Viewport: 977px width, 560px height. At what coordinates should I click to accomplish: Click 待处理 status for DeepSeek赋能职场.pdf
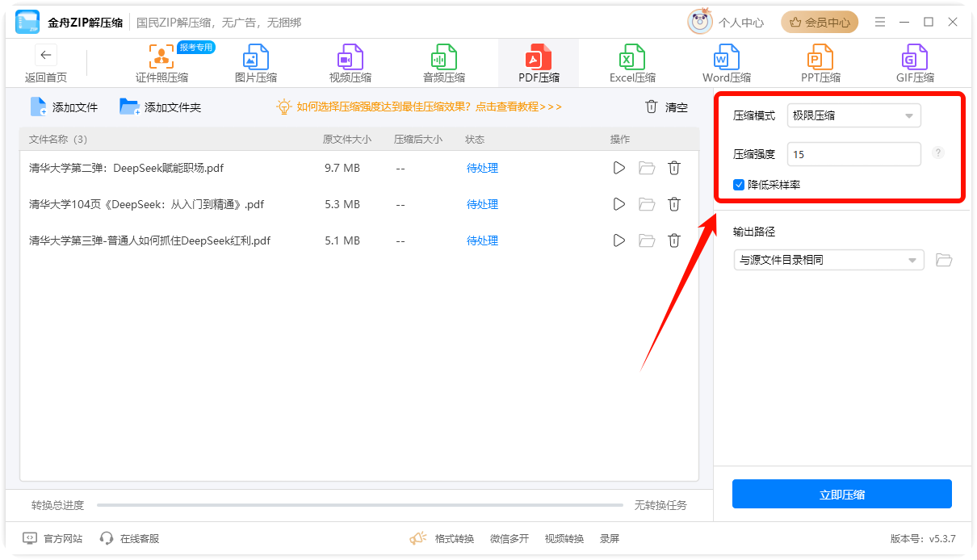[x=482, y=168]
